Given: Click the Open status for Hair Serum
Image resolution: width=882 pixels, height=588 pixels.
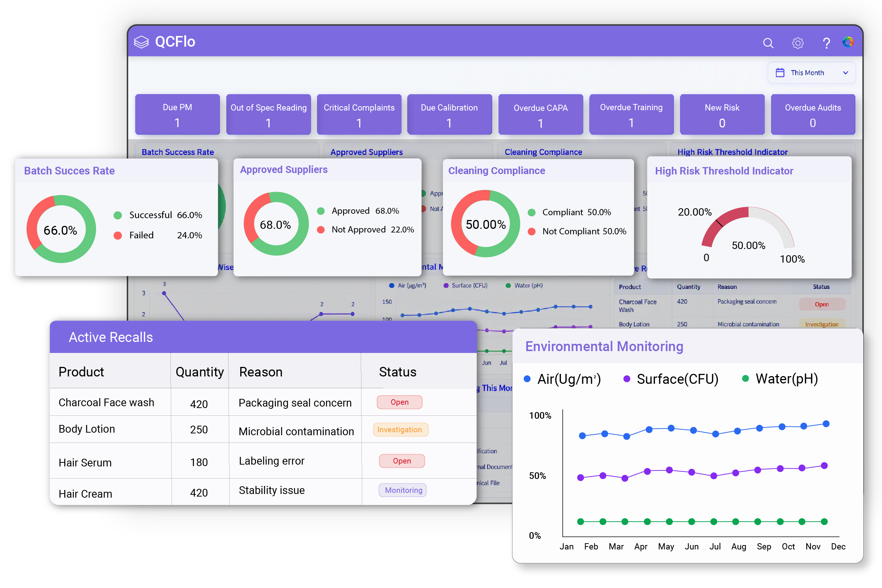Looking at the screenshot, I should (402, 461).
